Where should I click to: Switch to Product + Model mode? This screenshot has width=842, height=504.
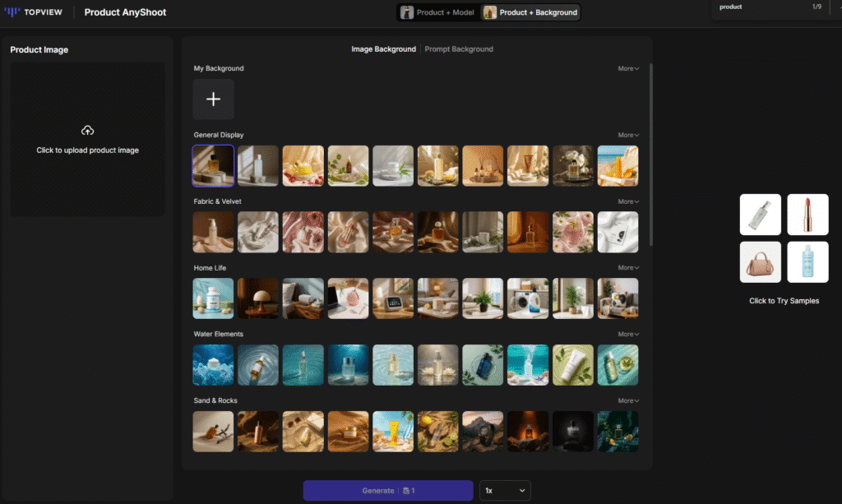pyautogui.click(x=437, y=12)
